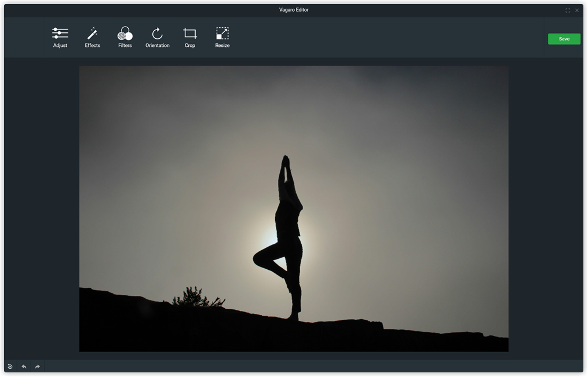Select the Effects magic wand icon

pyautogui.click(x=92, y=34)
